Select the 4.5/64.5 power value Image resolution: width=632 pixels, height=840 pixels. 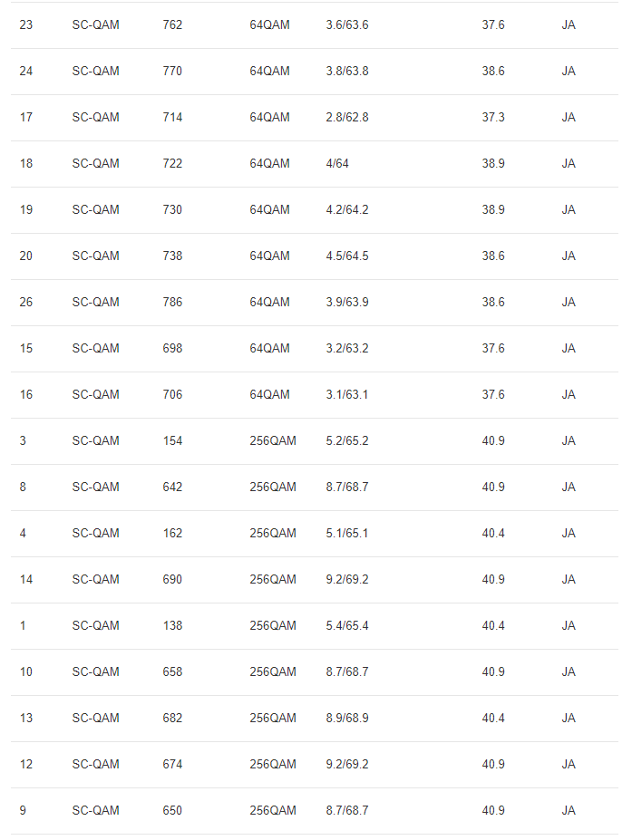(x=346, y=256)
